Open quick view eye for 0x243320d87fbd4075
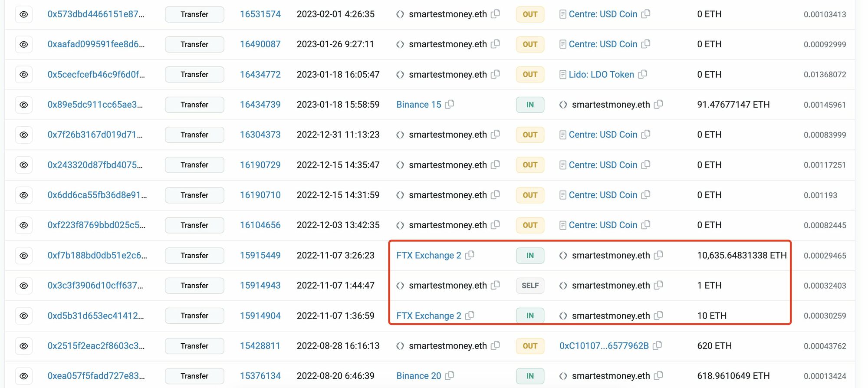Viewport: 868px width, 388px height. click(x=24, y=165)
